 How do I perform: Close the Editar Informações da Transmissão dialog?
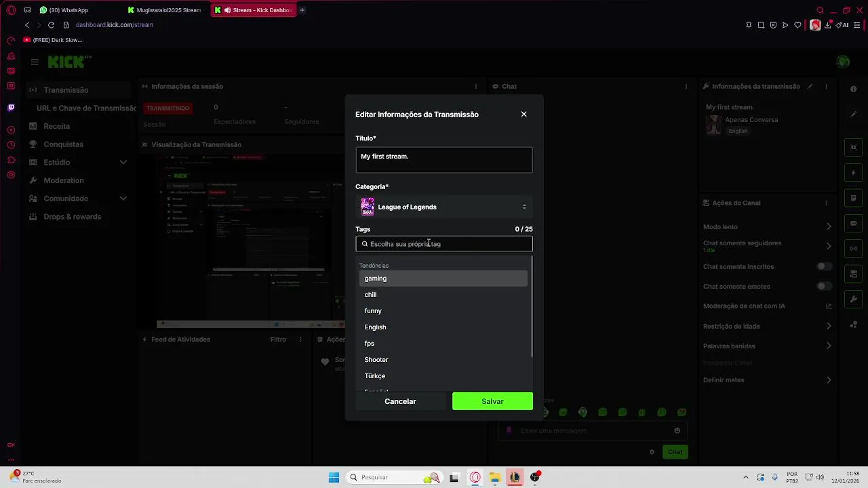pos(524,115)
